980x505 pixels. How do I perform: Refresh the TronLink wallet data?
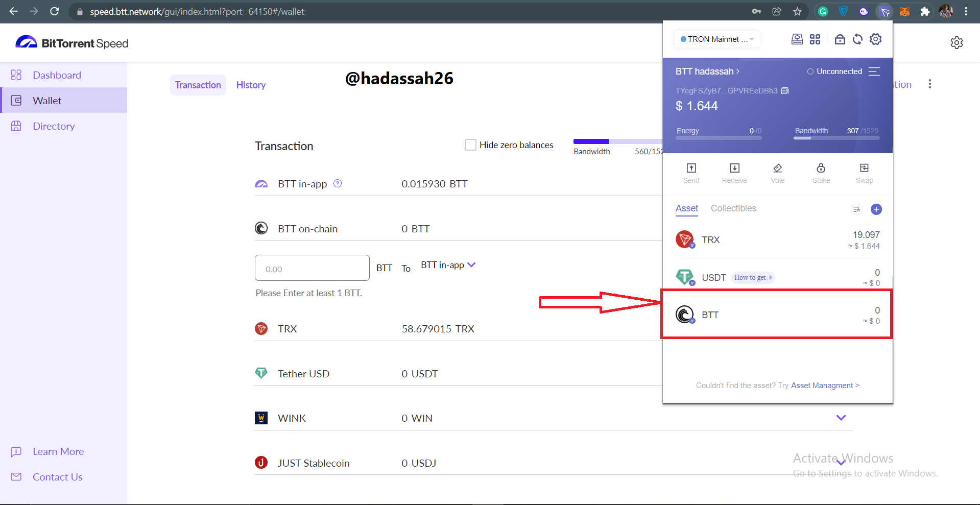point(857,39)
